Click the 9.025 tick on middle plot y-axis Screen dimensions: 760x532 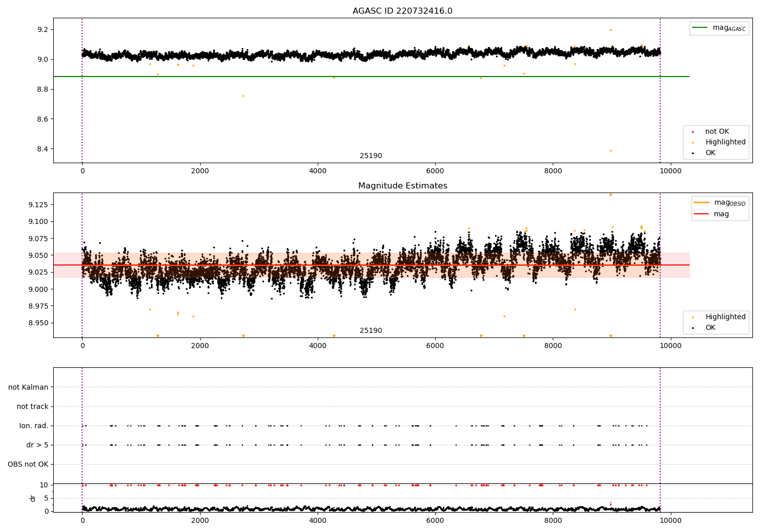coord(39,273)
